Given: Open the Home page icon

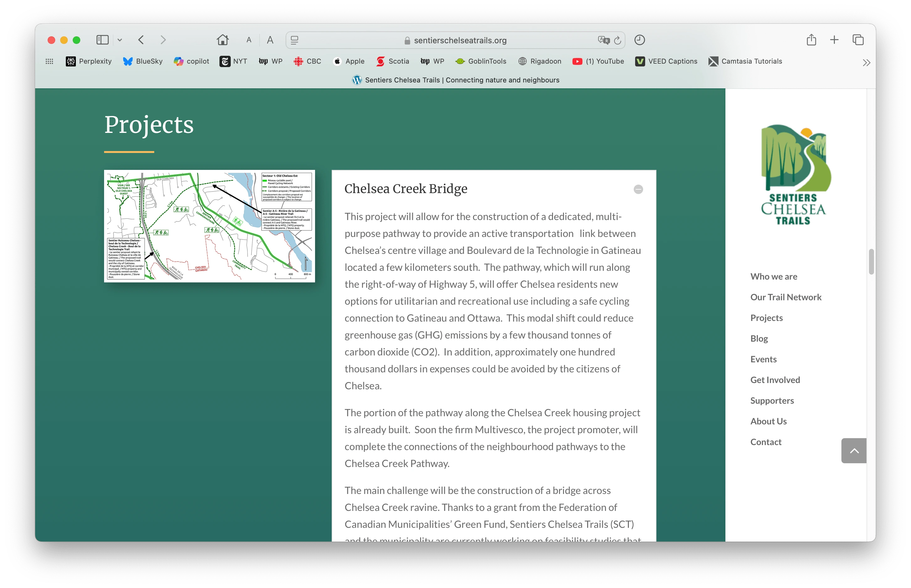Looking at the screenshot, I should coord(223,40).
